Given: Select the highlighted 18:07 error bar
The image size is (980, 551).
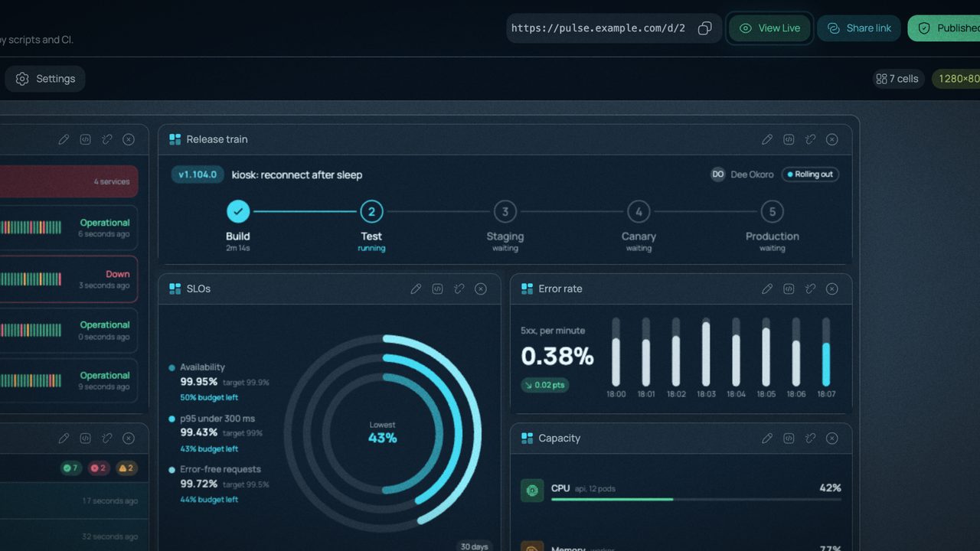Looking at the screenshot, I should pyautogui.click(x=826, y=352).
